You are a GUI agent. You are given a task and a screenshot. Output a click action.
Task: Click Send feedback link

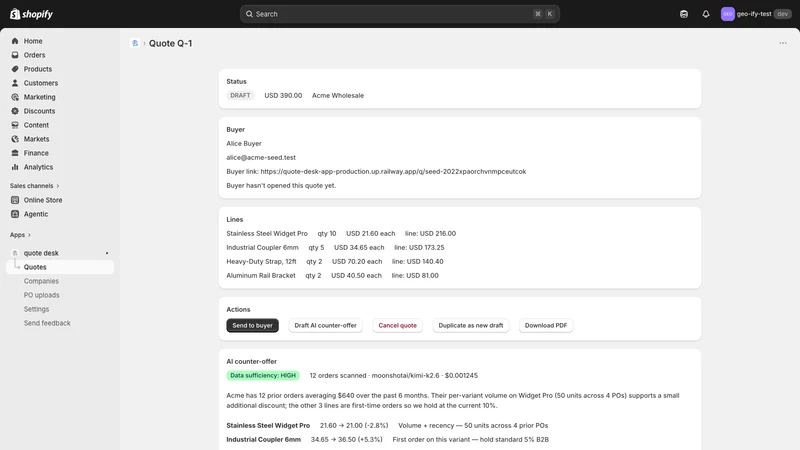tap(47, 323)
